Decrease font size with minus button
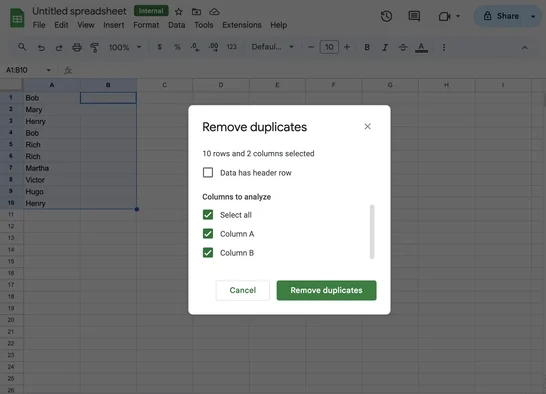The height and width of the screenshot is (394, 546). 311,47
